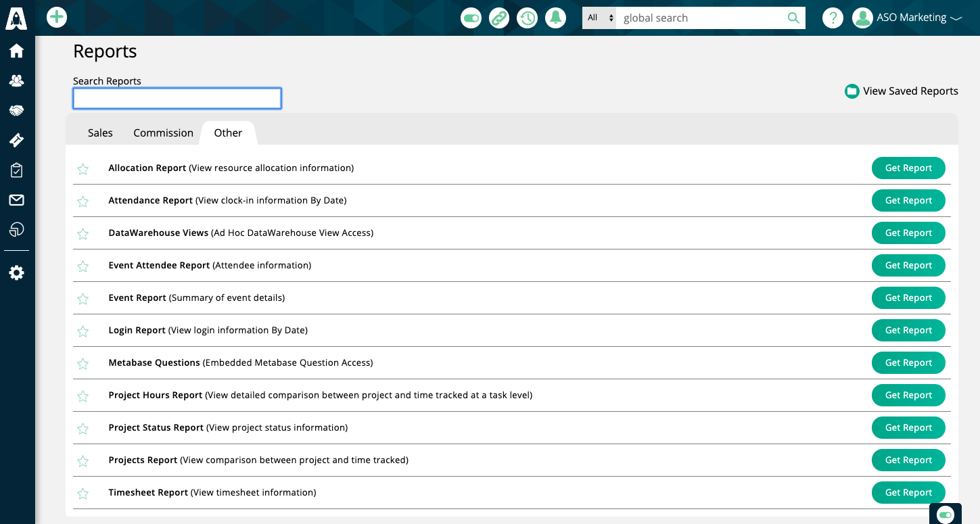980x524 pixels.
Task: Switch to the Commission tab
Action: click(x=163, y=133)
